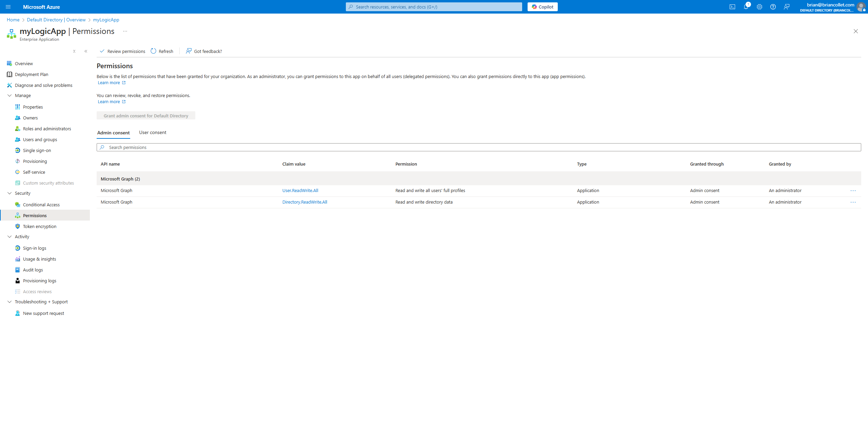Open Usage & insights
868x436 pixels.
[39, 259]
